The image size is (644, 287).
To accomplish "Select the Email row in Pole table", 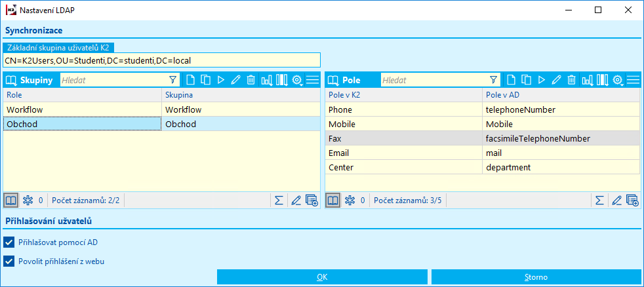I will pos(483,153).
